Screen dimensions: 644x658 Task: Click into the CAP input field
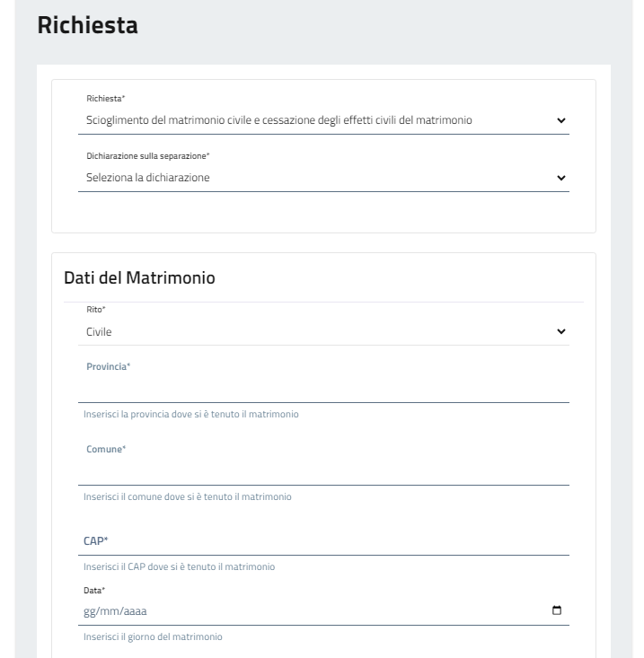pyautogui.click(x=323, y=541)
